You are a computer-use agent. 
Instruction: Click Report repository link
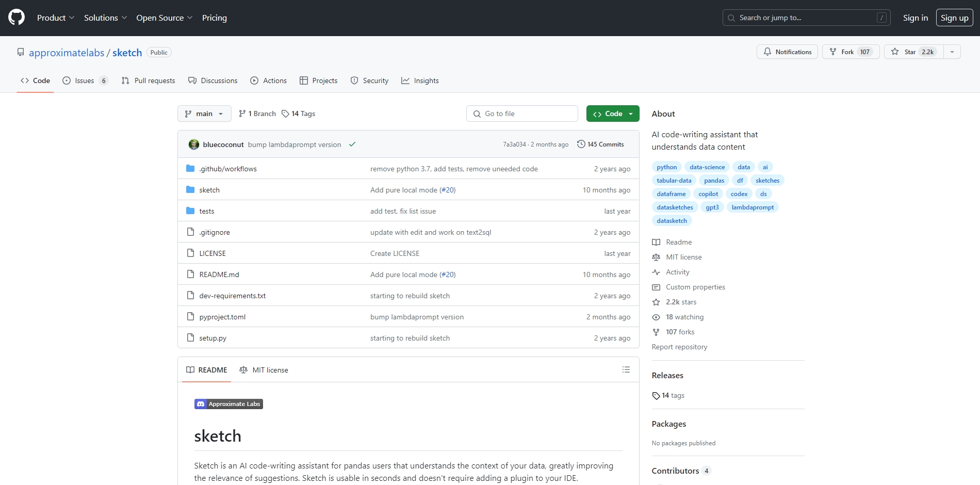[x=679, y=347]
